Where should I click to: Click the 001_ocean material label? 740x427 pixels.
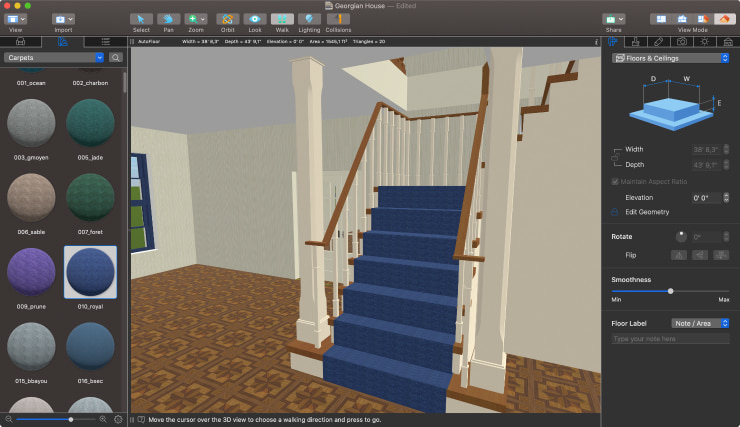[x=31, y=83]
